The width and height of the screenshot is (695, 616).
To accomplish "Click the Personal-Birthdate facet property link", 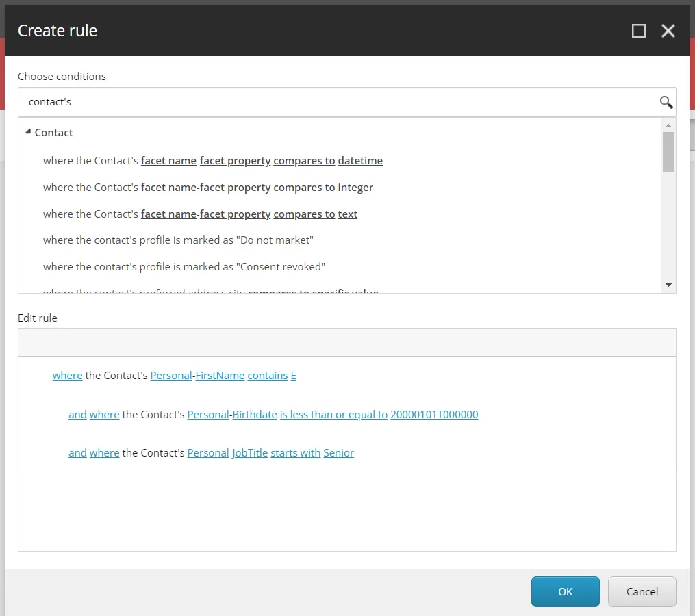I will pyautogui.click(x=255, y=415).
